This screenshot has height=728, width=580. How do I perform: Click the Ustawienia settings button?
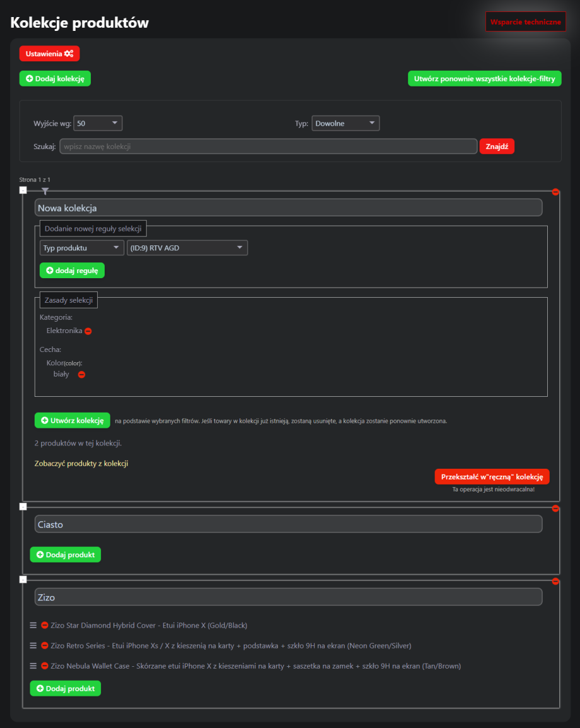tap(49, 54)
